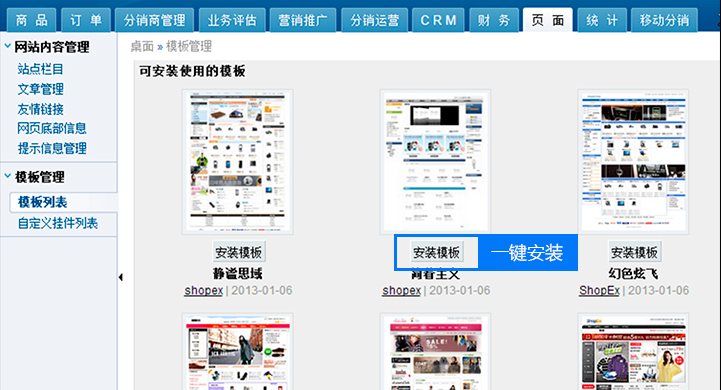Click the 桌面 breadcrumb link

(x=142, y=46)
